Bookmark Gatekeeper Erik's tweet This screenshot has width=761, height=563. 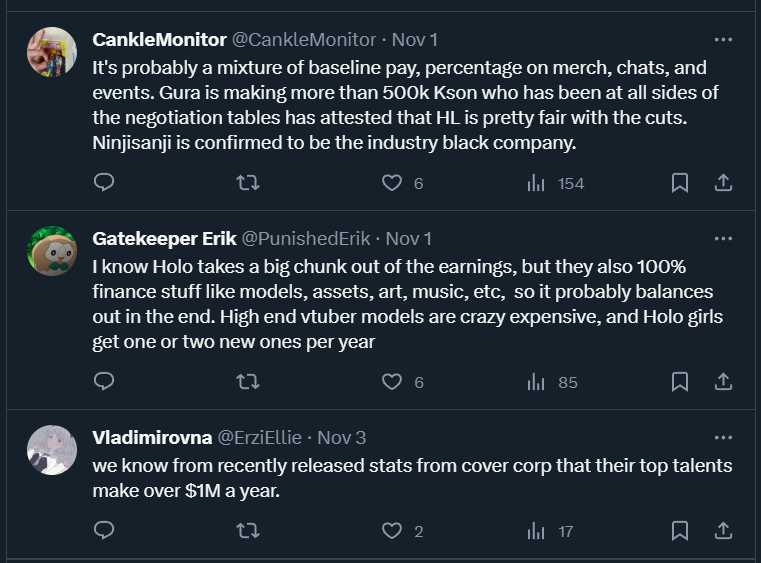click(x=679, y=382)
